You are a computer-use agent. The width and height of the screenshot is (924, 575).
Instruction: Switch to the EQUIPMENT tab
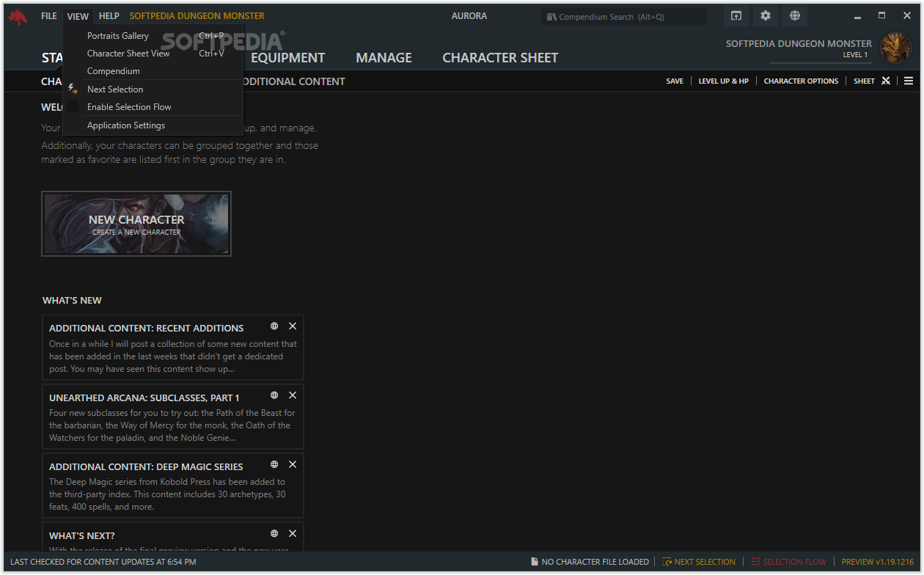coord(287,58)
